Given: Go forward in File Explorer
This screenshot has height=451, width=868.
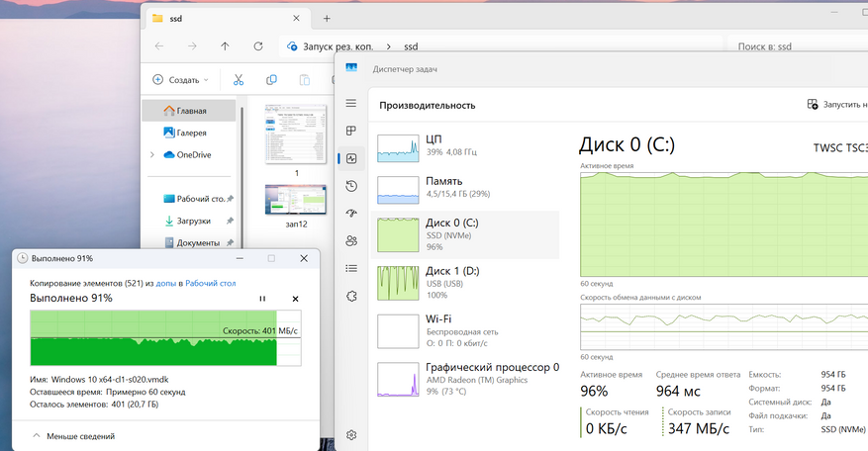Looking at the screenshot, I should 192,46.
